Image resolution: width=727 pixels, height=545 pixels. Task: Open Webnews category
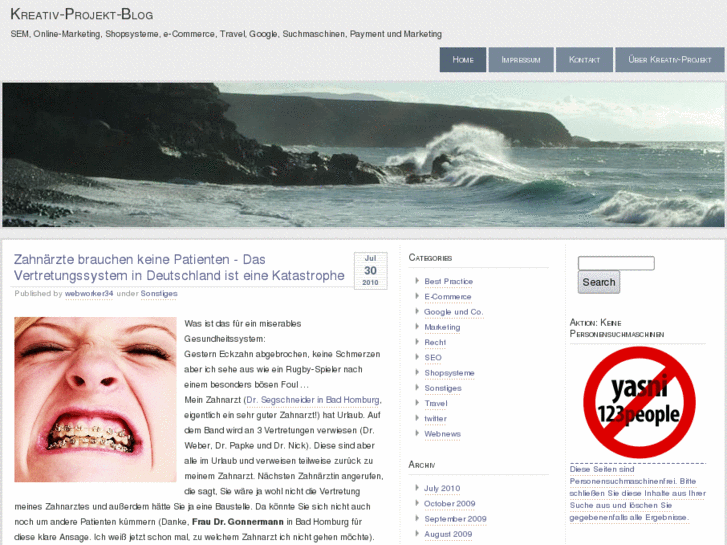coord(442,434)
